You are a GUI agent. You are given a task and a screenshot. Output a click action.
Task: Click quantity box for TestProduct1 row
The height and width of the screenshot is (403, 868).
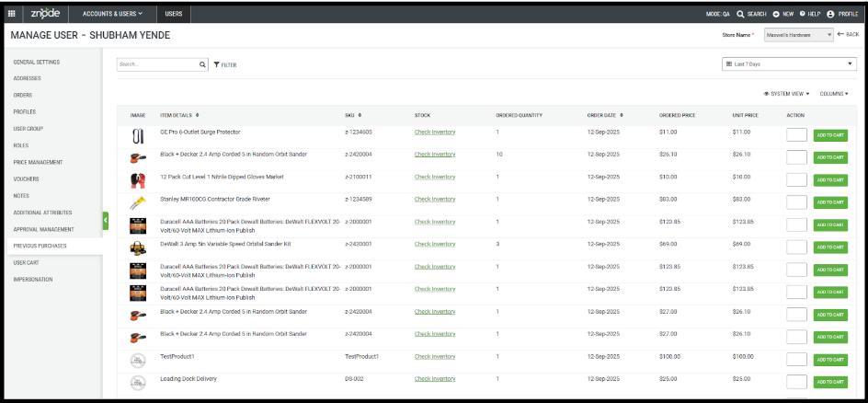(796, 359)
